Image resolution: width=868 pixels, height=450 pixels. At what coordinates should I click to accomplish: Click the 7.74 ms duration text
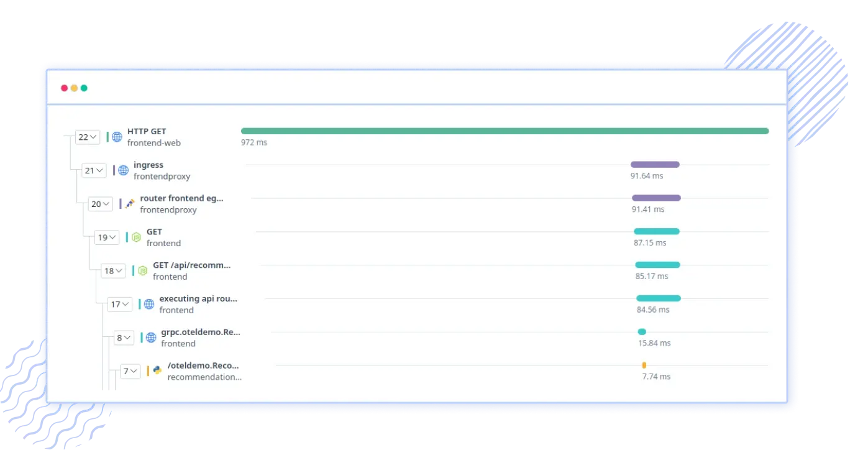point(656,377)
